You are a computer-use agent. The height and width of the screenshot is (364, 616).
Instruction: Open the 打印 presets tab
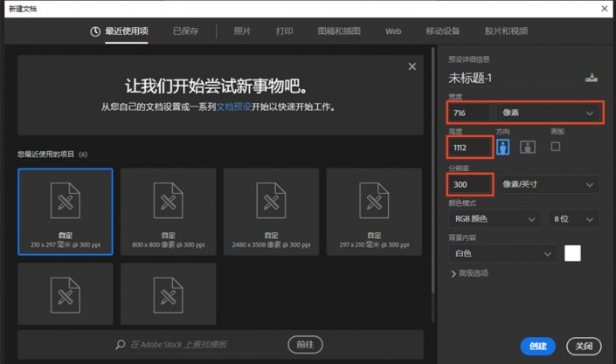coord(284,31)
